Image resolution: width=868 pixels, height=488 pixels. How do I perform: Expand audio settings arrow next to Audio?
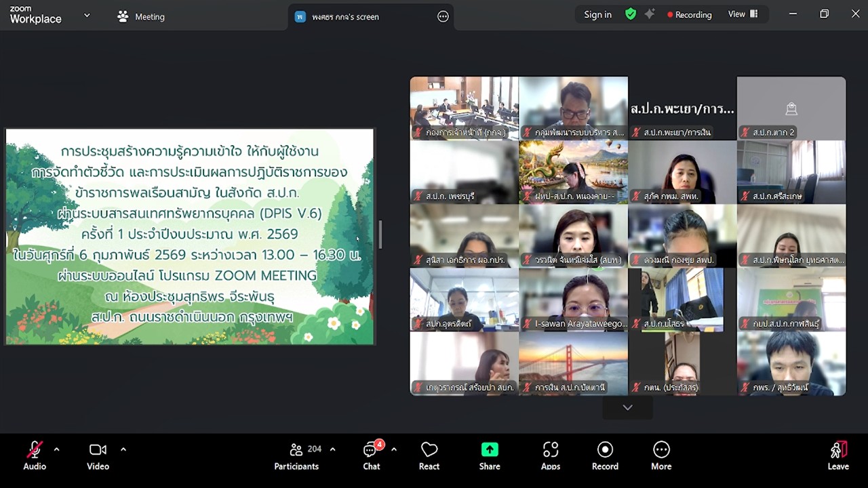tap(56, 449)
